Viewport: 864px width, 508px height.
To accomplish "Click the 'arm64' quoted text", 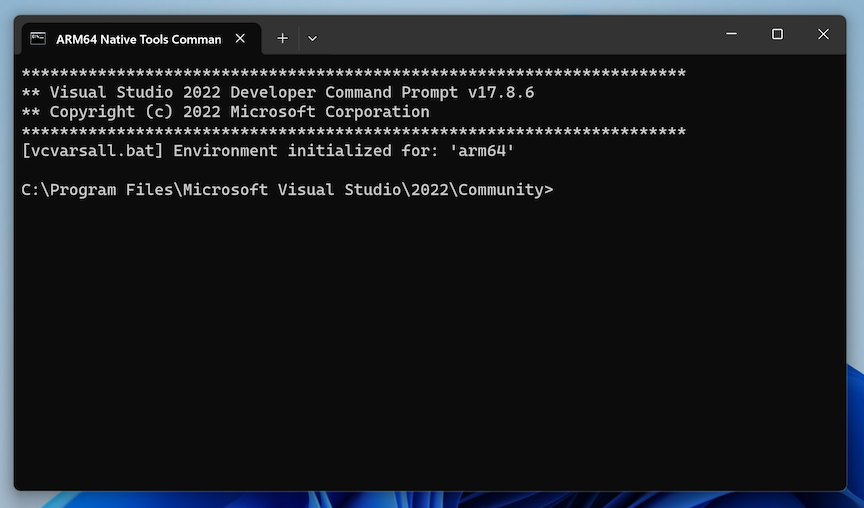I will tap(482, 151).
